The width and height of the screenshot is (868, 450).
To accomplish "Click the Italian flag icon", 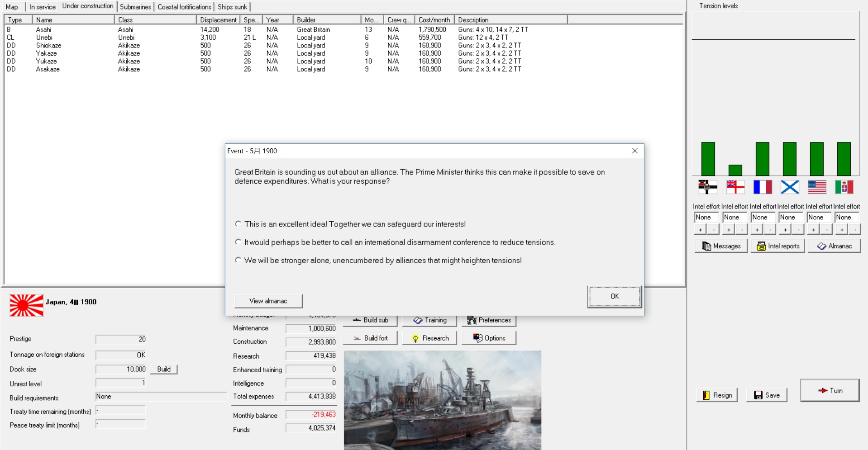I will pyautogui.click(x=844, y=187).
